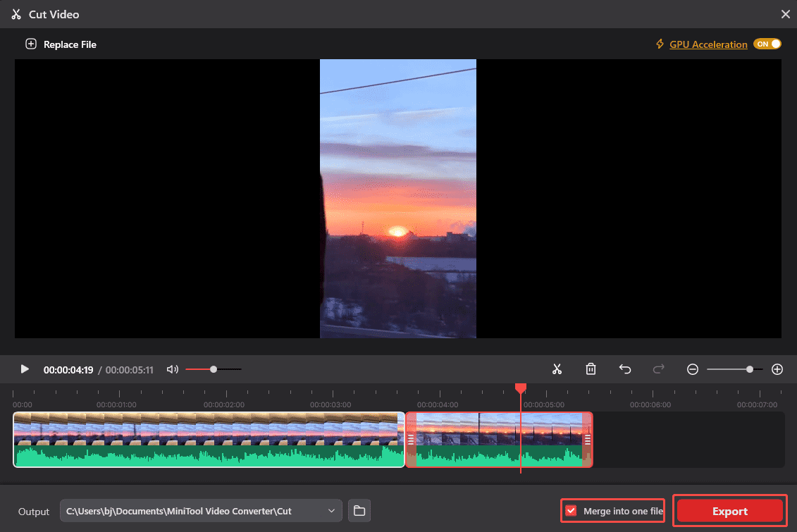The width and height of the screenshot is (797, 532).
Task: Open the GPU Acceleration link
Action: 708,44
